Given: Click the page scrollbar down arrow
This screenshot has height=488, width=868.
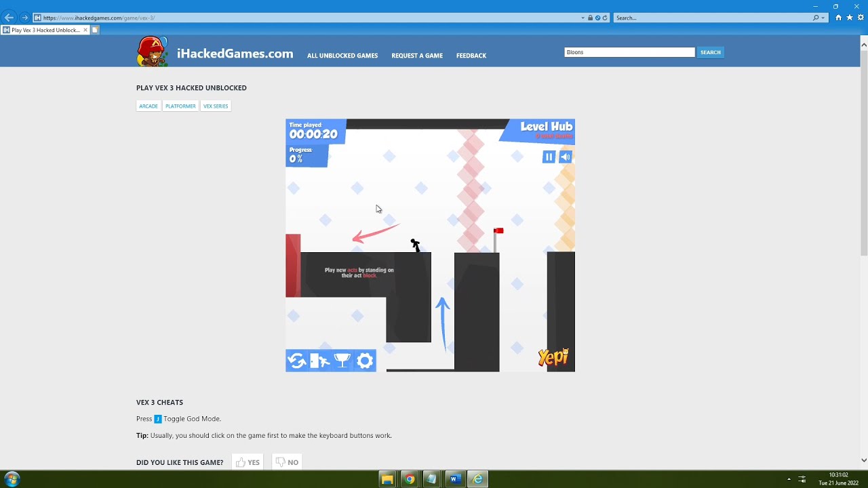Looking at the screenshot, I should (864, 460).
